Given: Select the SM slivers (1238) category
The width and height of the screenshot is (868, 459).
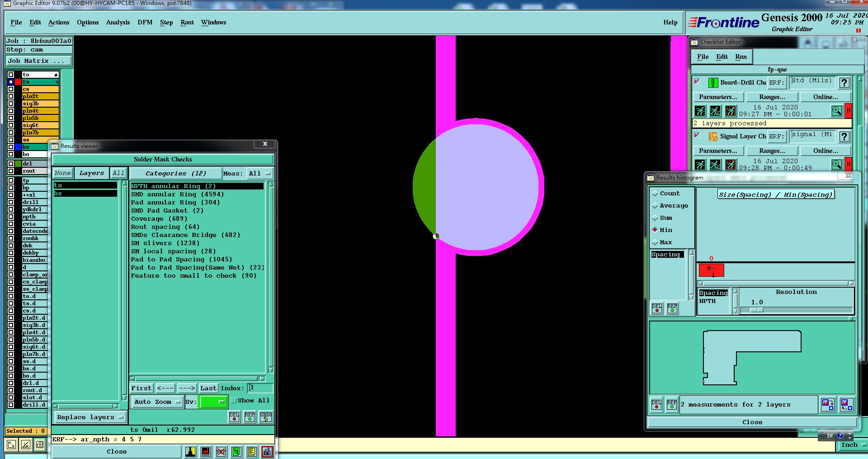Looking at the screenshot, I should coord(165,243).
